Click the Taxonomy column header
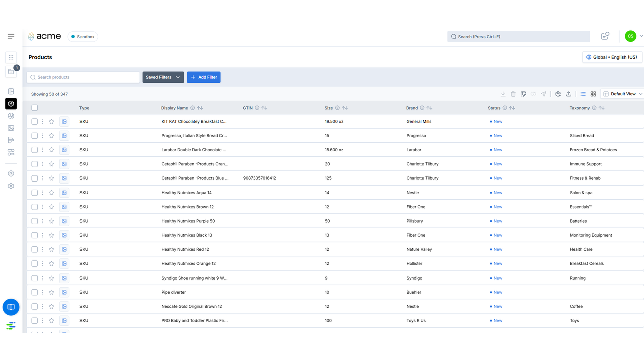This screenshot has height=362, width=644. pyautogui.click(x=580, y=108)
